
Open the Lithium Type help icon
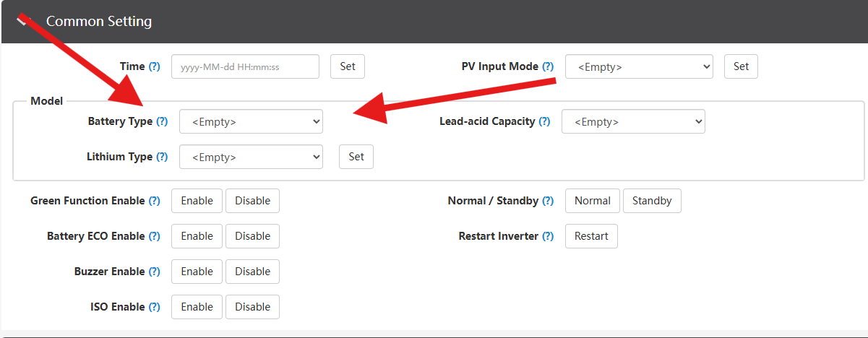pos(162,157)
